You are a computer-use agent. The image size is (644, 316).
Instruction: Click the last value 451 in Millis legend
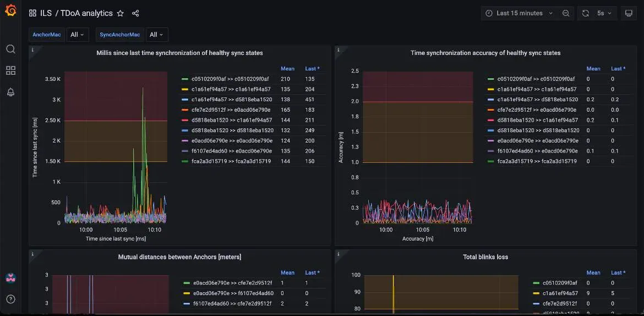[310, 100]
